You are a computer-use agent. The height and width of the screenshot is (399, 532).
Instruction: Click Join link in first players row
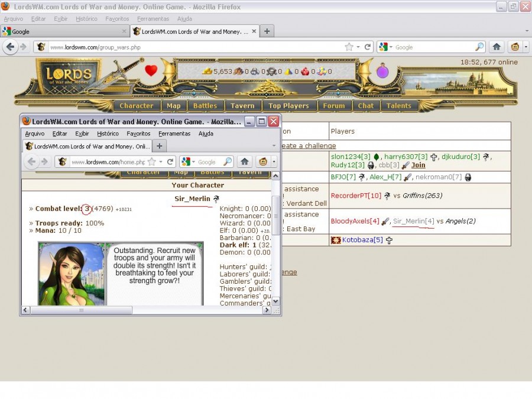418,166
